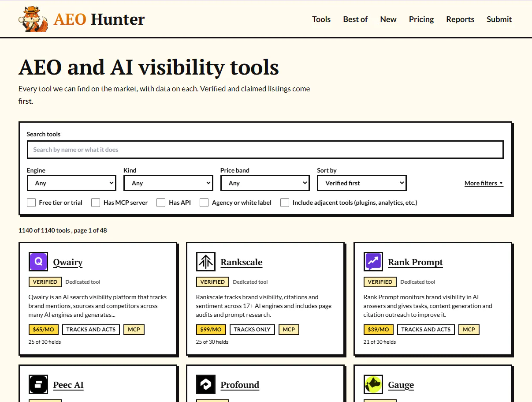Click the AEO Hunter fox mascot logo

(x=33, y=19)
